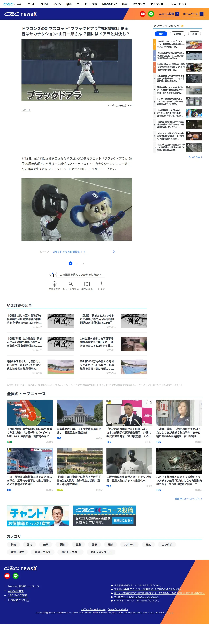Click the スポーツ tag under the article photo
The width and height of the screenshot is (209, 644).
[x=26, y=110]
